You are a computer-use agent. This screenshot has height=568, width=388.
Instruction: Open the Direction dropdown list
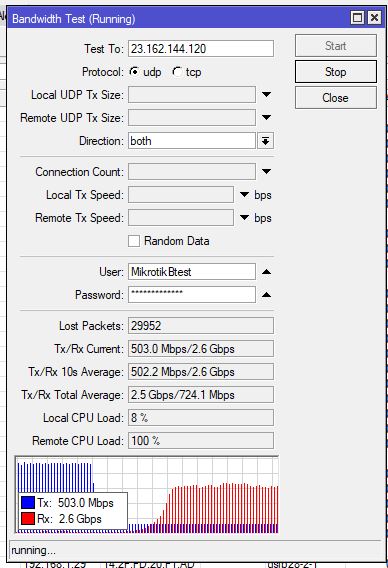coord(266,141)
